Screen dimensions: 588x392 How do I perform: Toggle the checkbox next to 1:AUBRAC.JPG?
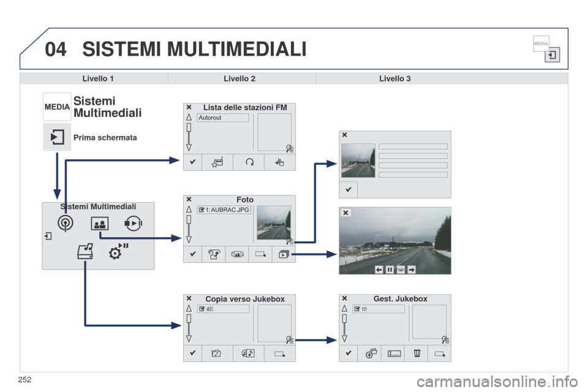point(202,209)
